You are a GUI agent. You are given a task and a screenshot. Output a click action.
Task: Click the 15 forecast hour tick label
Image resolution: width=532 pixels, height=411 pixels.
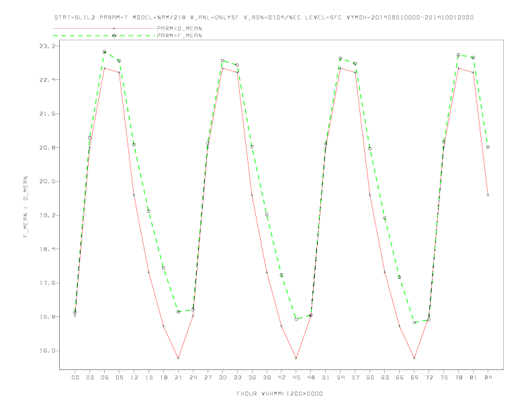[148, 377]
